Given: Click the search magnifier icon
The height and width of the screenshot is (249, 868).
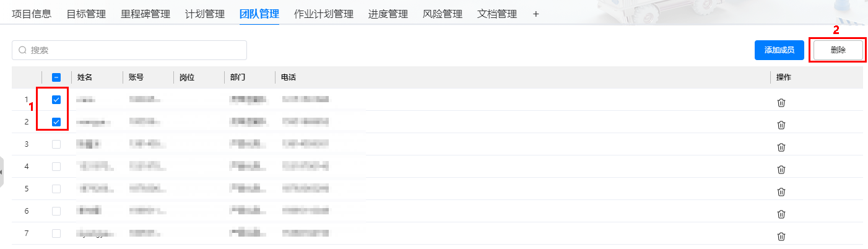Looking at the screenshot, I should pyautogui.click(x=22, y=50).
